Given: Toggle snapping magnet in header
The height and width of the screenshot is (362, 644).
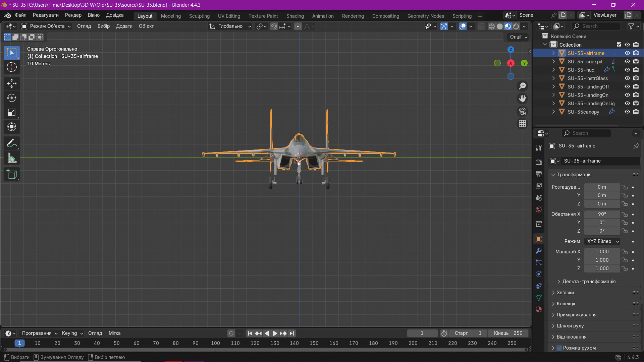Looking at the screenshot, I should pos(274,26).
